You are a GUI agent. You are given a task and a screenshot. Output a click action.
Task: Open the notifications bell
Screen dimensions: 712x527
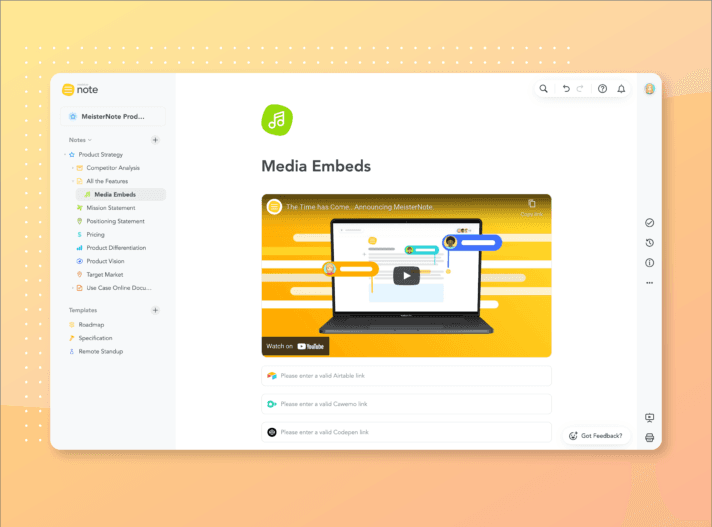click(x=621, y=89)
